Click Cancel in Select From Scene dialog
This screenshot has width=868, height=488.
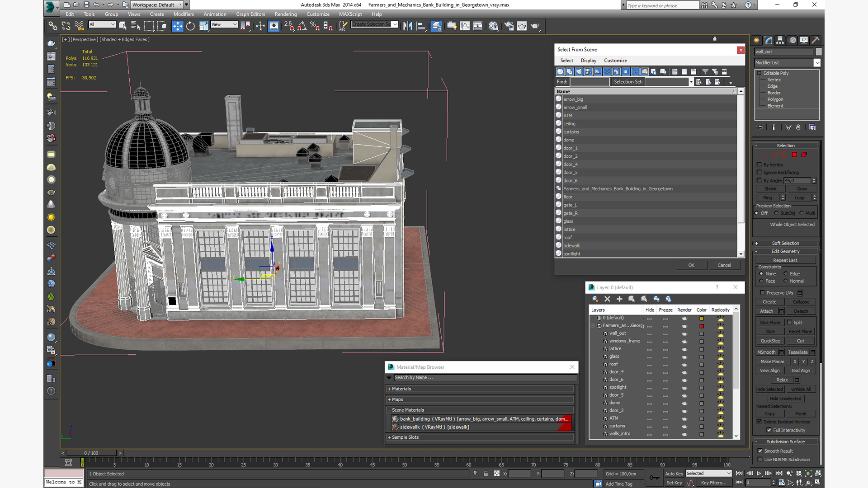pos(724,265)
